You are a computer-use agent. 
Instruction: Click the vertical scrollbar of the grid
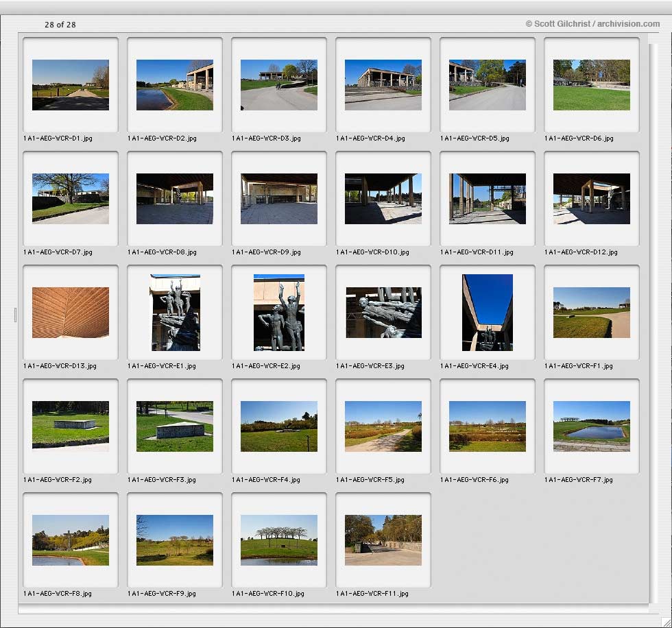[653, 324]
